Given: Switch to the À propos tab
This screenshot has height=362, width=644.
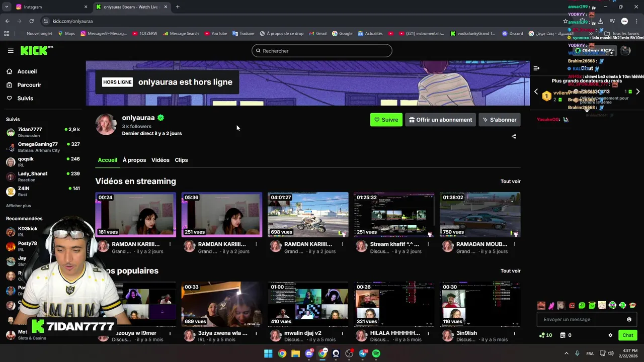Looking at the screenshot, I should tap(134, 160).
